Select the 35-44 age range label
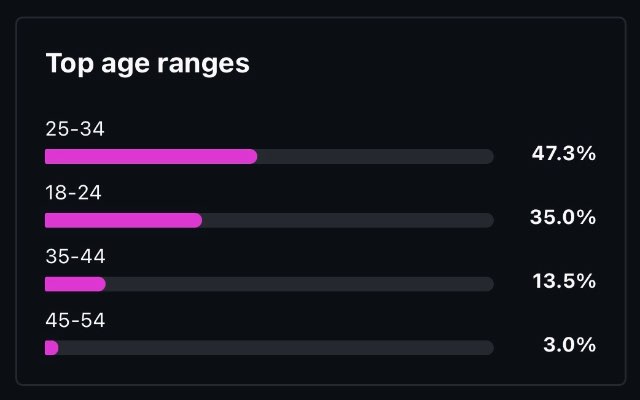640x400 pixels. [75, 256]
